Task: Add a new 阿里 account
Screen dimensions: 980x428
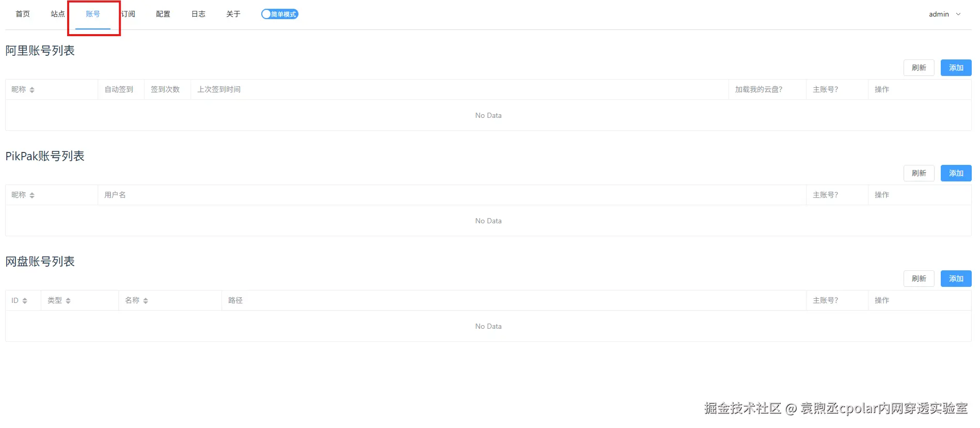Action: 956,68
